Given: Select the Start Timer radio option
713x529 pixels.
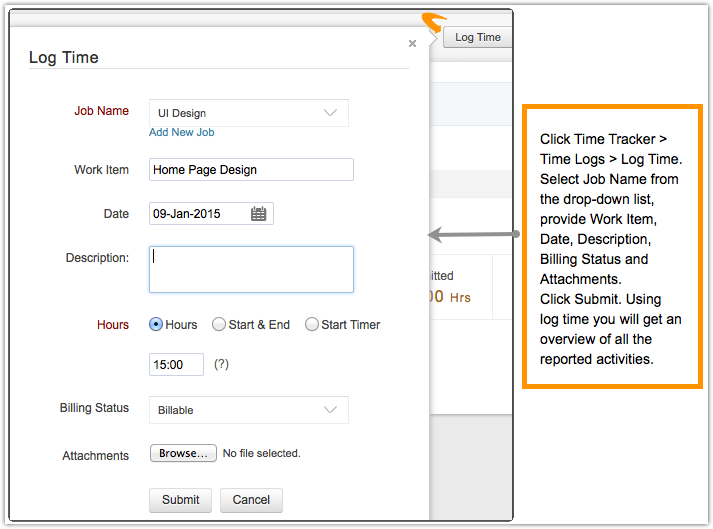Looking at the screenshot, I should point(312,324).
